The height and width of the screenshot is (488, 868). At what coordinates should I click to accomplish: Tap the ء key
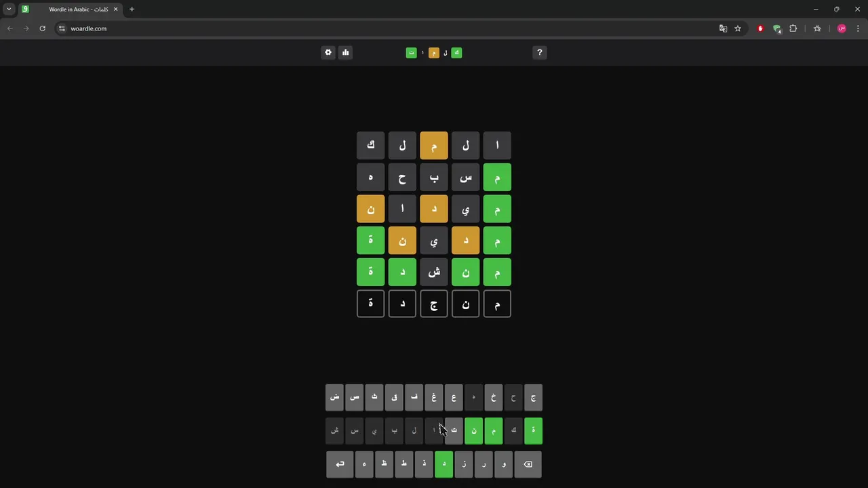pos(364,464)
